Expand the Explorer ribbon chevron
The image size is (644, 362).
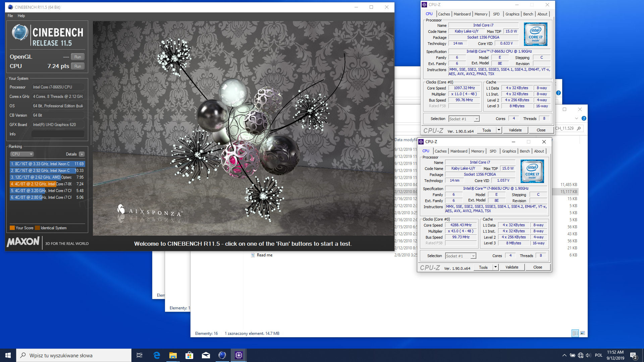577,119
